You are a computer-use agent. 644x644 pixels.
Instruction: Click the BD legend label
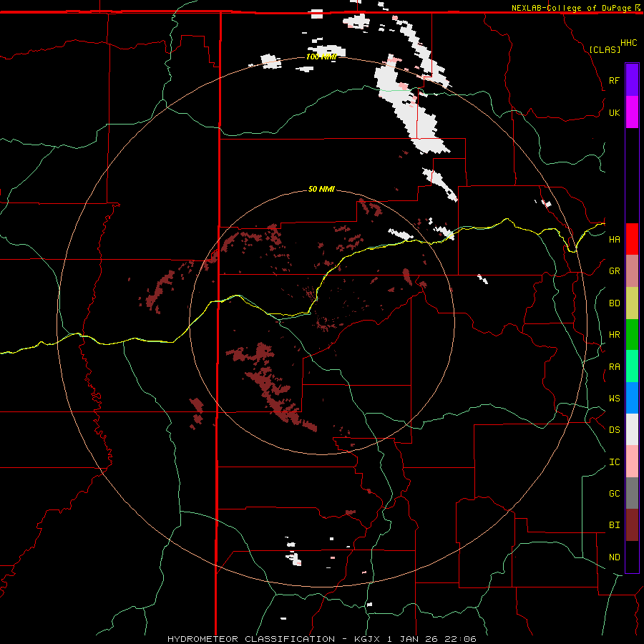[x=614, y=303]
